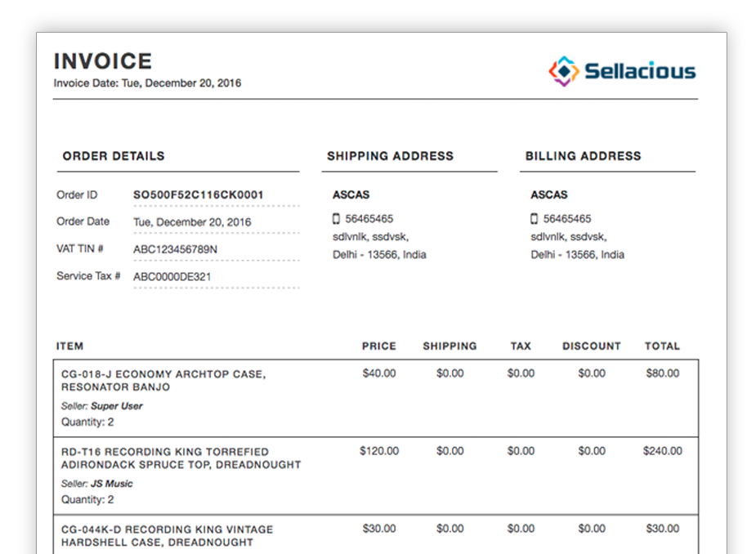Click the RD-T16 Recording King Torrefied item title
The width and height of the screenshot is (756, 554).
(x=181, y=458)
